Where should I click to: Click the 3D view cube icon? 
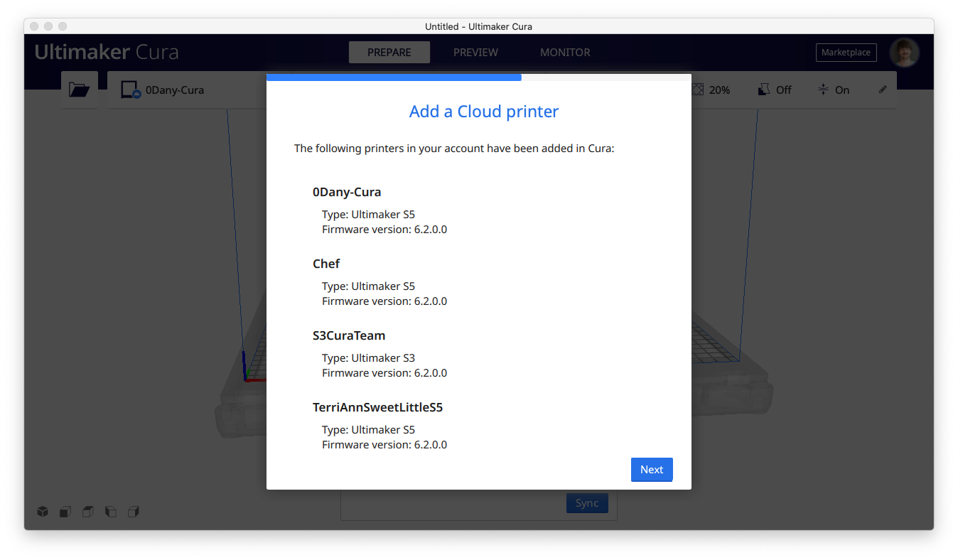43,512
